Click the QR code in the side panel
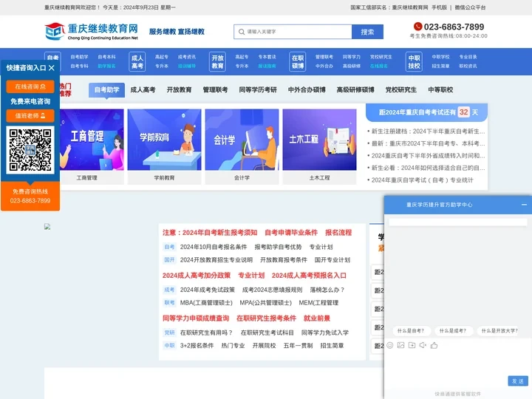The image size is (532, 399). (30, 149)
